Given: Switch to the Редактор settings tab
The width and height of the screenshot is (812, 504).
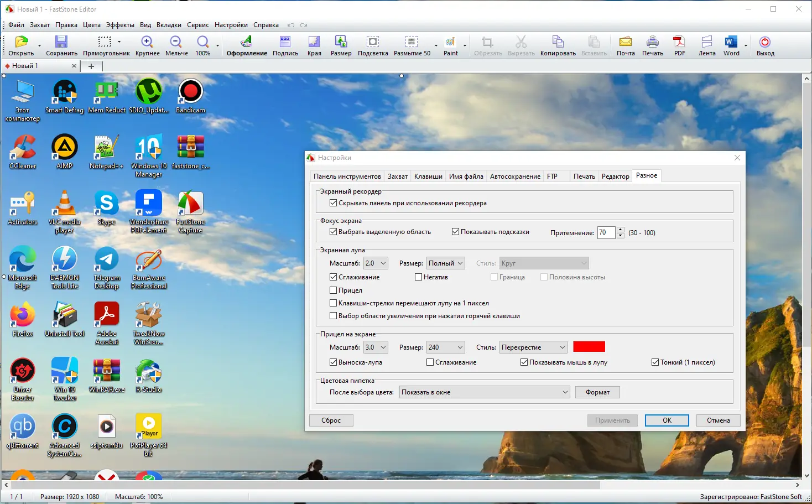Looking at the screenshot, I should 615,176.
